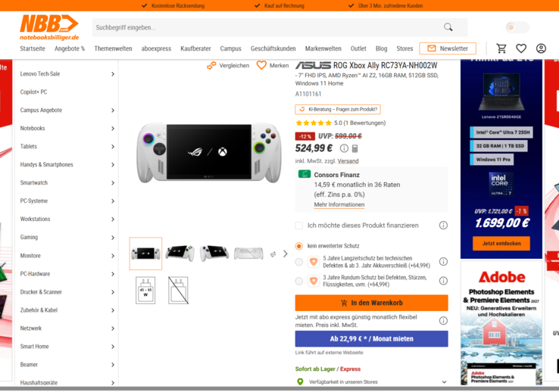Select the 3 Jahre Rundum-Schutz radio option

(299, 281)
